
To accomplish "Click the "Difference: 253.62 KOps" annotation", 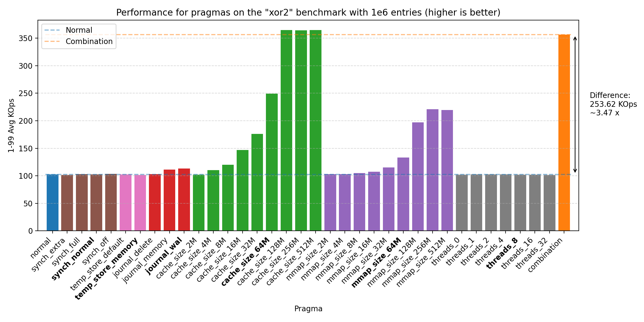I will [613, 104].
